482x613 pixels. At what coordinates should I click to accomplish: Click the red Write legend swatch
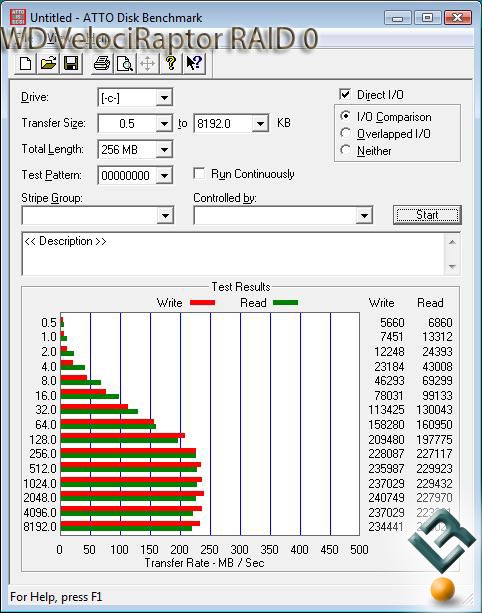pos(202,303)
